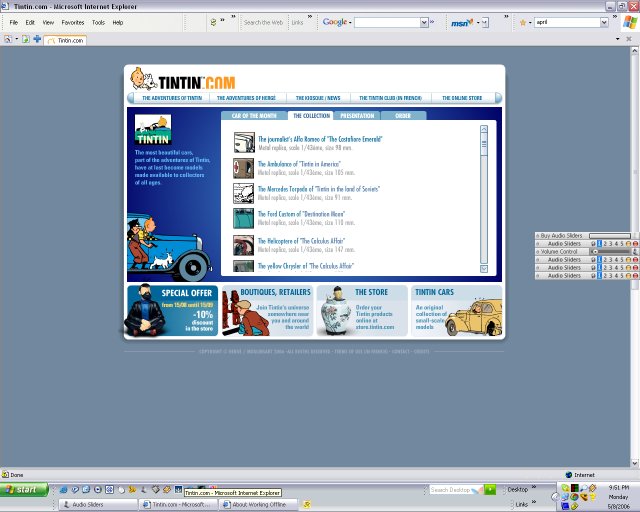The width and height of the screenshot is (640, 512).
Task: Switch to Car of the Month tab
Action: coord(254,116)
